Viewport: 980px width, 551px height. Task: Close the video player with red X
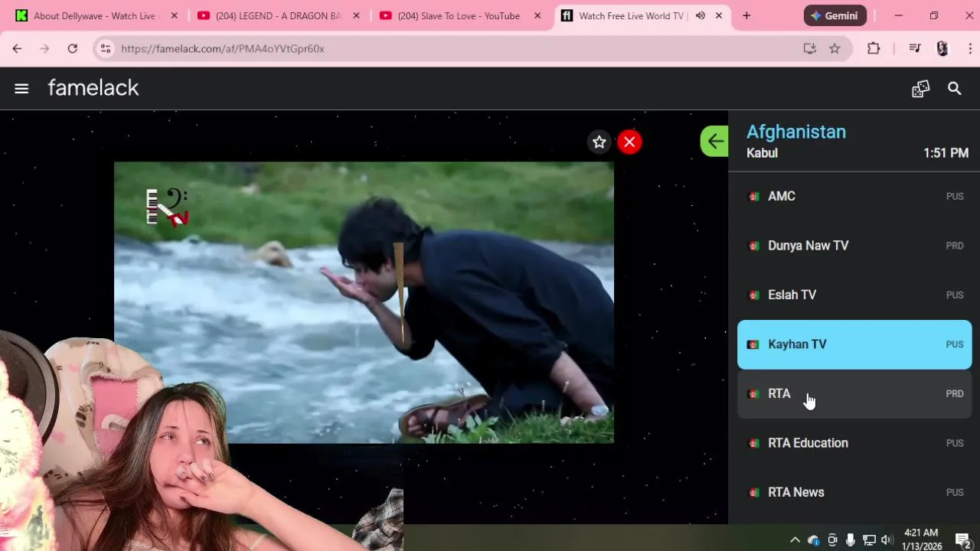pos(629,142)
